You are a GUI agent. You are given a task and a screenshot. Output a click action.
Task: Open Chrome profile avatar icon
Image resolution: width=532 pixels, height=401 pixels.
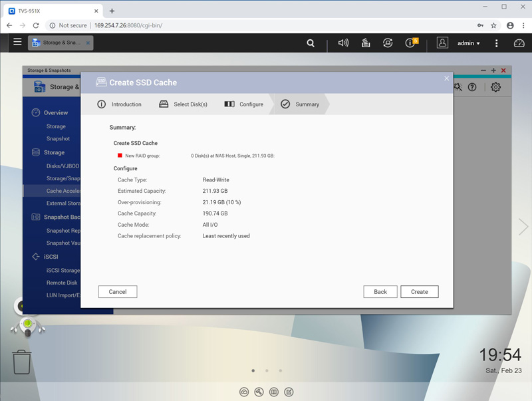pos(510,25)
